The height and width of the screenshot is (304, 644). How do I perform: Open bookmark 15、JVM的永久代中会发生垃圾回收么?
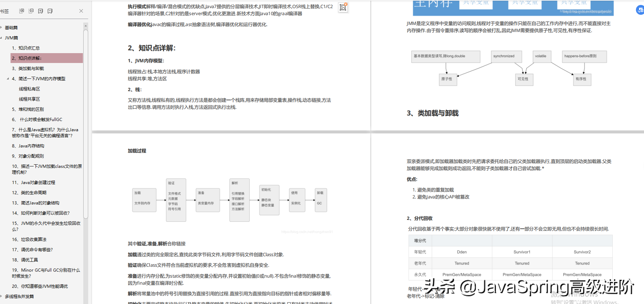(x=46, y=226)
